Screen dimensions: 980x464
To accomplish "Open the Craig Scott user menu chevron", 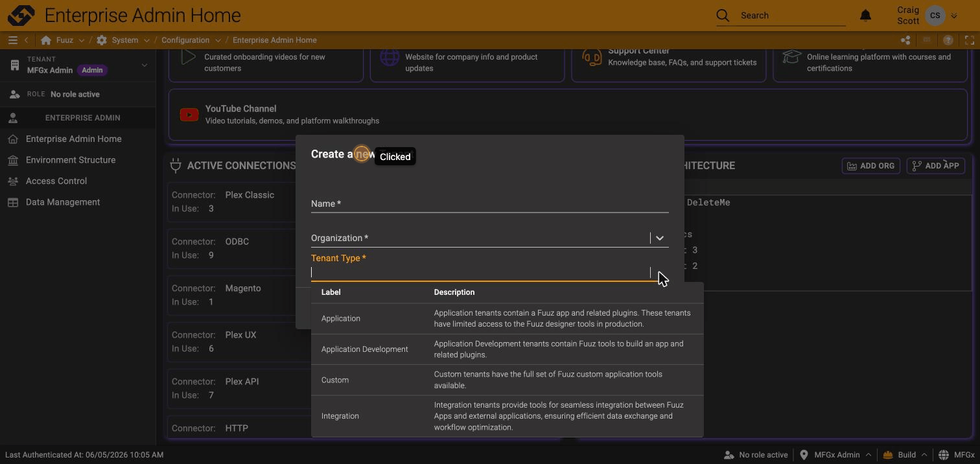I will click(954, 16).
